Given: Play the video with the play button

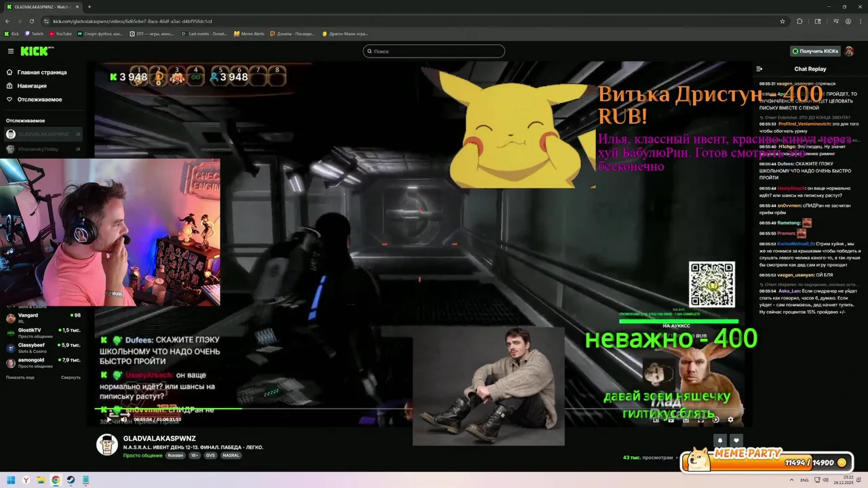Looking at the screenshot, I should click(108, 420).
